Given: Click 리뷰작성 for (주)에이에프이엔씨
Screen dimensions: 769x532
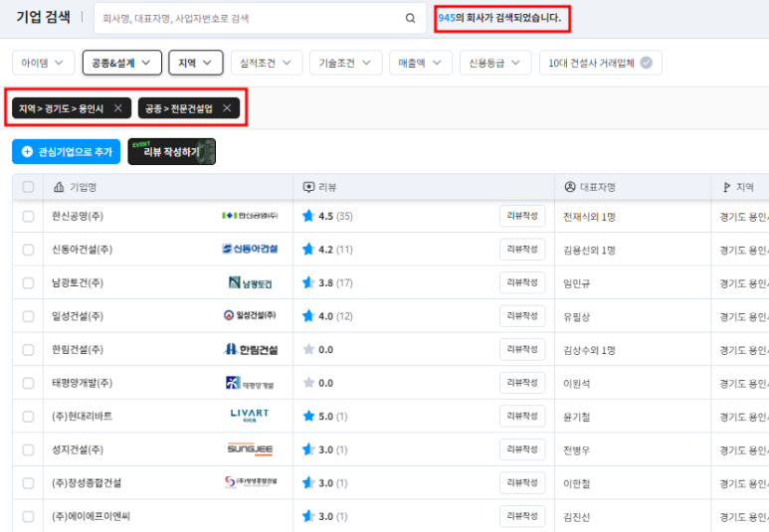Looking at the screenshot, I should pyautogui.click(x=522, y=516).
